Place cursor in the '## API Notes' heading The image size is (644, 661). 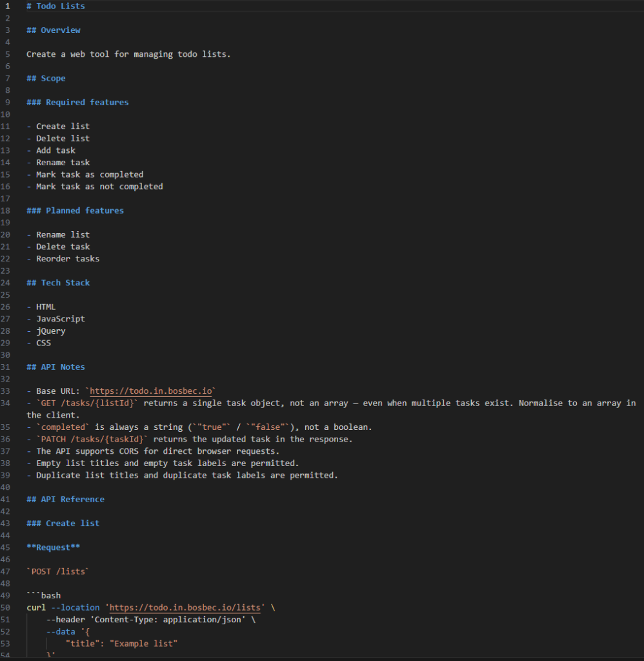coord(55,367)
